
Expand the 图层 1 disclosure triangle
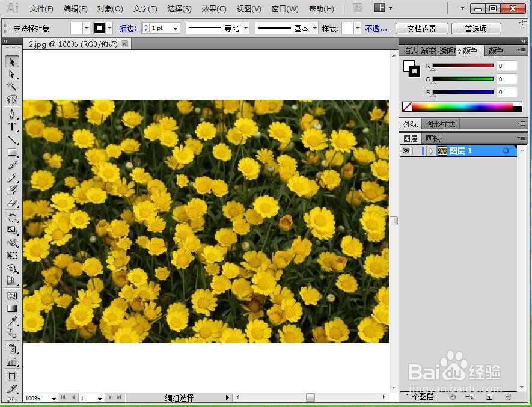pos(431,151)
